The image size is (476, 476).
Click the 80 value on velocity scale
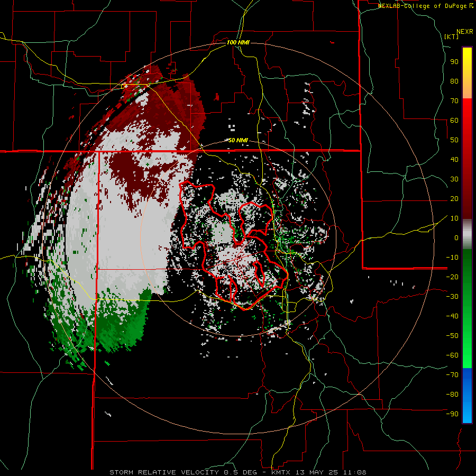(454, 81)
